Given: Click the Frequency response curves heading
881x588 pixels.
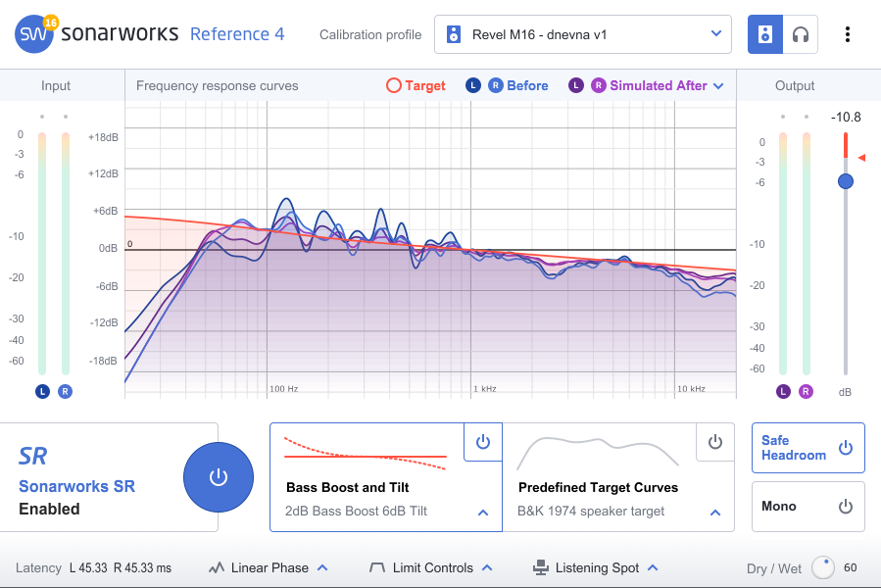Looking at the screenshot, I should [217, 85].
